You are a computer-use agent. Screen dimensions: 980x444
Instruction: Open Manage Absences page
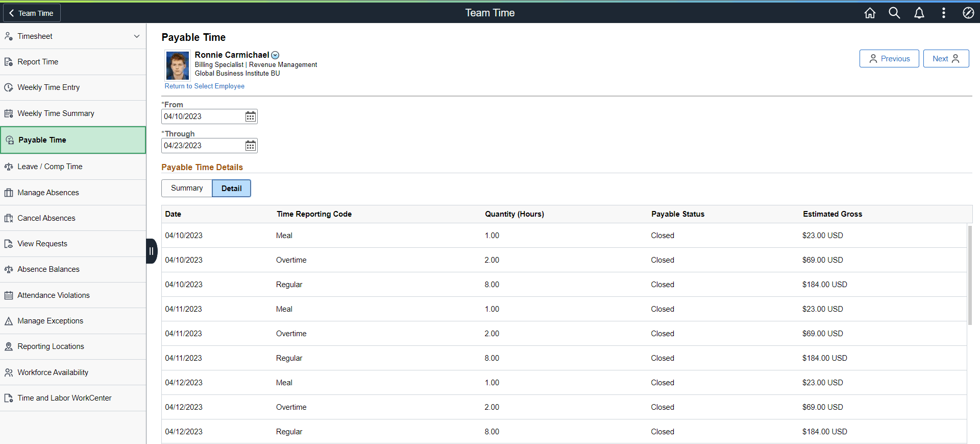point(73,193)
